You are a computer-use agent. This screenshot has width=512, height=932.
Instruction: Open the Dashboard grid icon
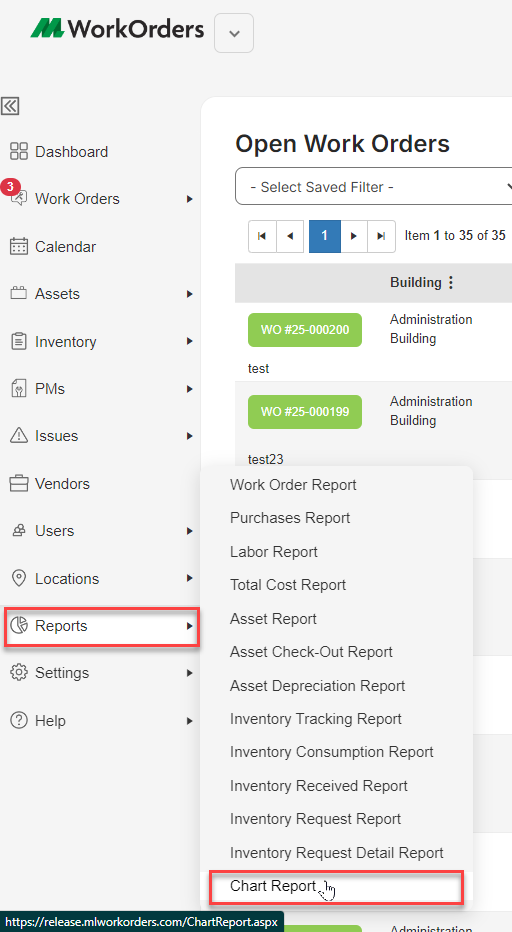19,152
